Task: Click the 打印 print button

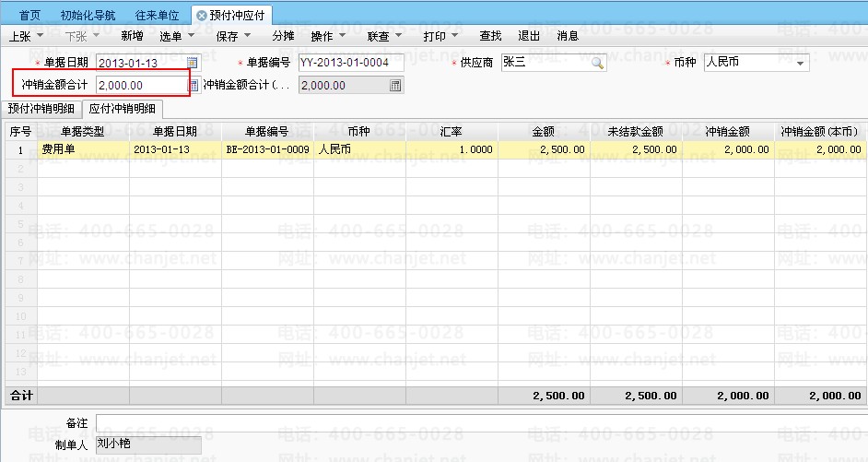Action: 435,36
